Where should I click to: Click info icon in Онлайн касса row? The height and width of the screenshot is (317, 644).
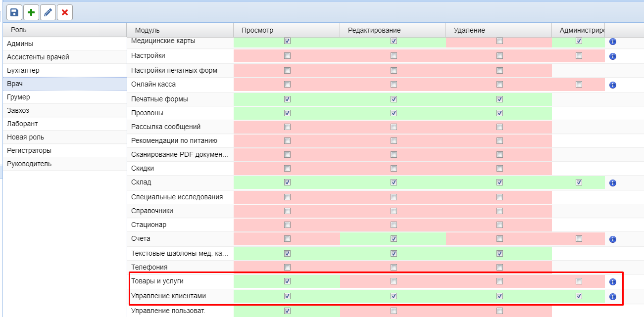tap(612, 85)
